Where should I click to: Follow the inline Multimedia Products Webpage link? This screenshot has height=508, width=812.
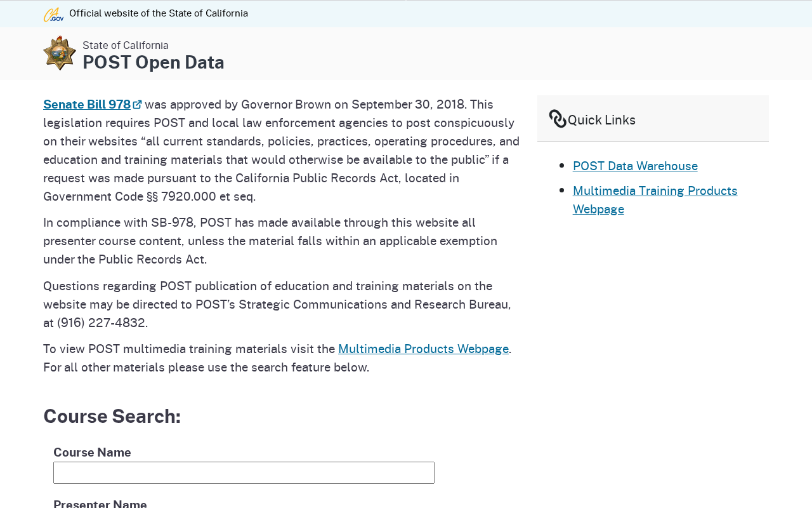tap(423, 349)
